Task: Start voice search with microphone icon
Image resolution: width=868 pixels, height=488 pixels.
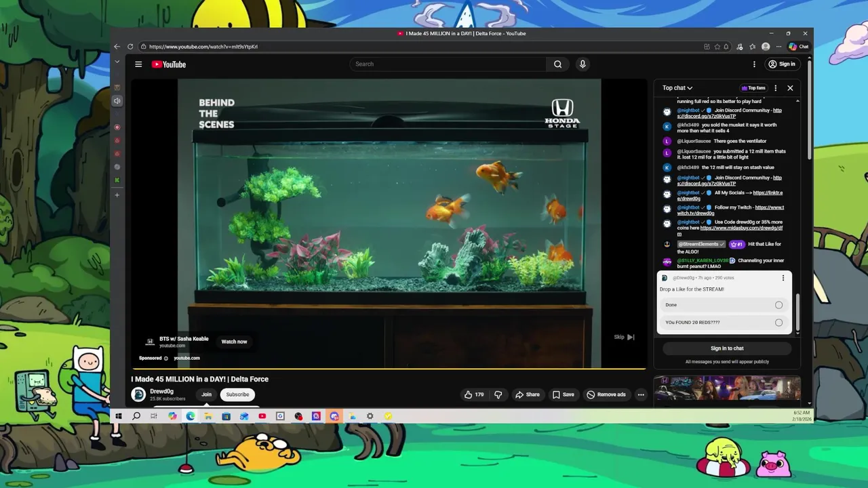Action: tap(582, 64)
